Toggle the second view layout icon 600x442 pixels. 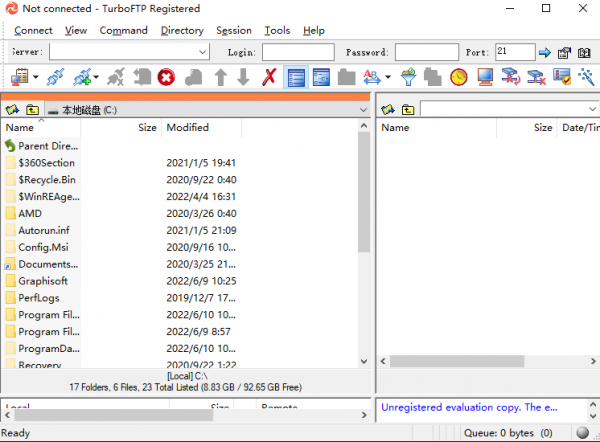[x=321, y=77]
